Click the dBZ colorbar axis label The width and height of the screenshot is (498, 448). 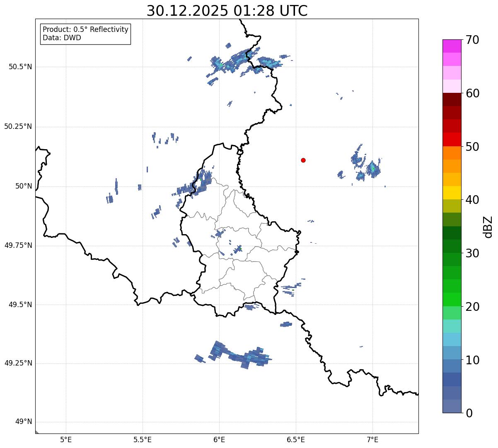488,227
